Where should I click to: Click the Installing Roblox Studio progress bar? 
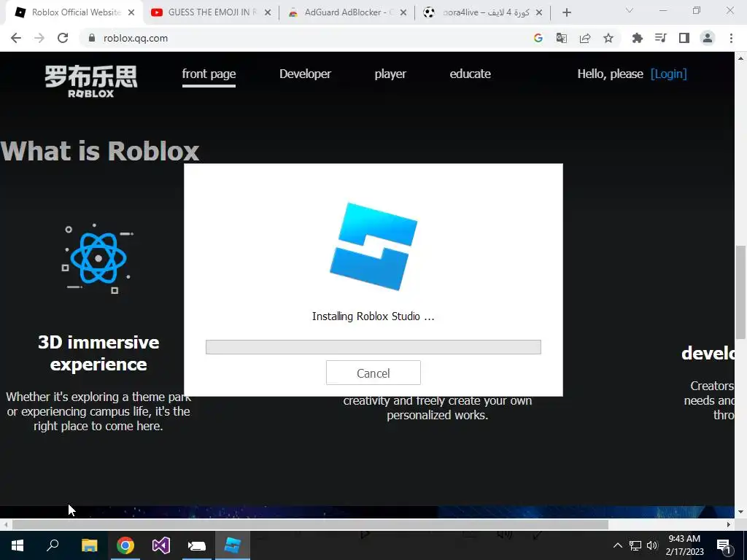coord(373,346)
